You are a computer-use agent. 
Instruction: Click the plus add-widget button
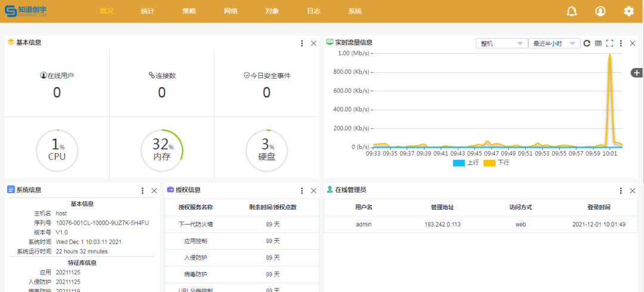[x=637, y=73]
